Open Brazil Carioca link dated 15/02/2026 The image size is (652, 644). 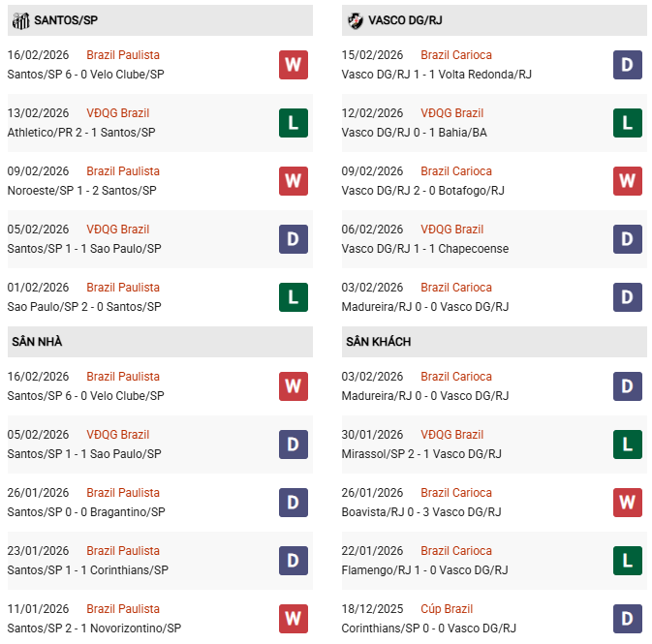[x=456, y=55]
